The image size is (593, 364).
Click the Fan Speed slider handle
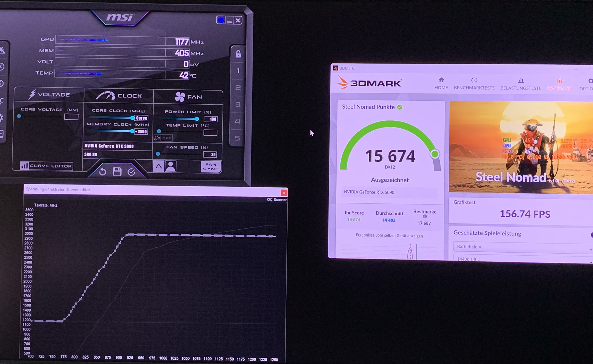click(x=158, y=154)
